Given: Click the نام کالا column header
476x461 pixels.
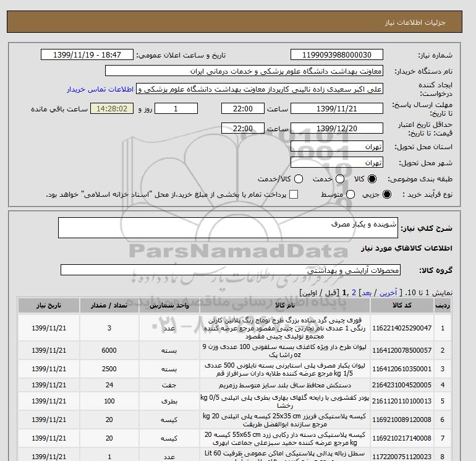Looking at the screenshot, I should point(285,306).
